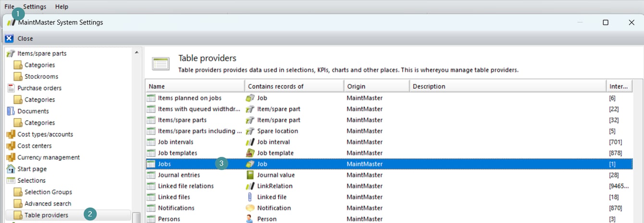
Task: Click the Advanced search folder icon
Action: tap(18, 203)
